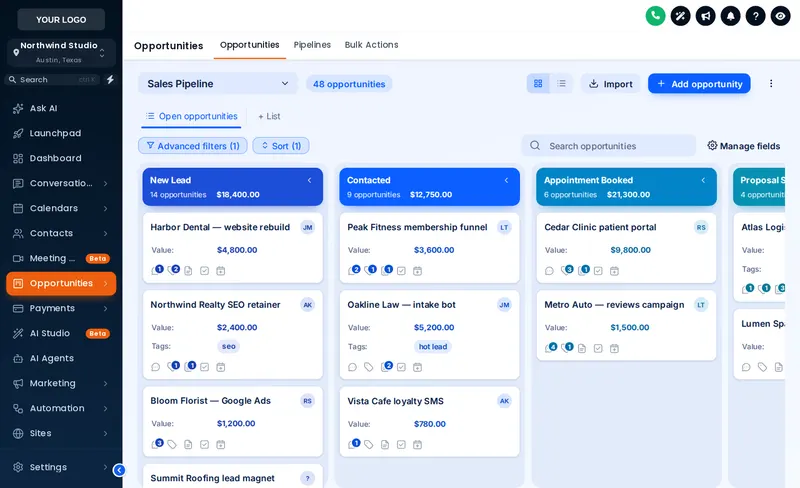Select the Opportunities tab
800x488 pixels.
pos(249,45)
